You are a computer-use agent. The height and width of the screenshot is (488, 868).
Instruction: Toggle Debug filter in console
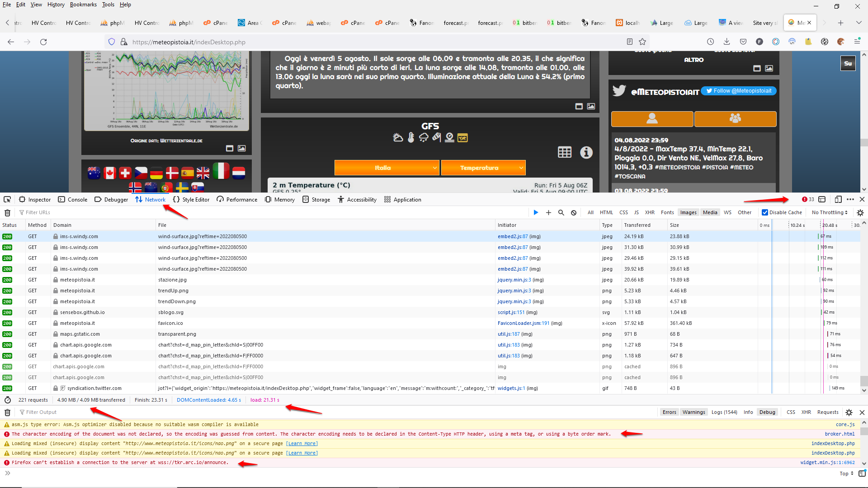(767, 412)
